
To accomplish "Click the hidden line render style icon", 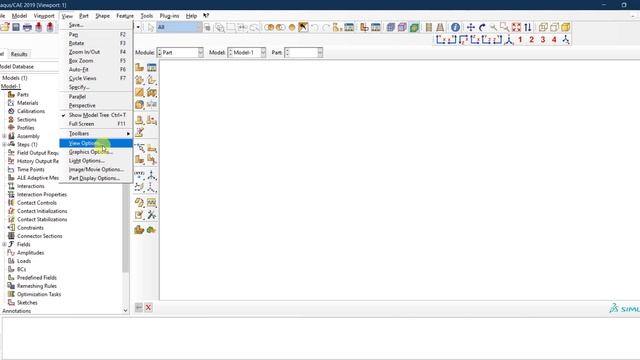I will (554, 27).
